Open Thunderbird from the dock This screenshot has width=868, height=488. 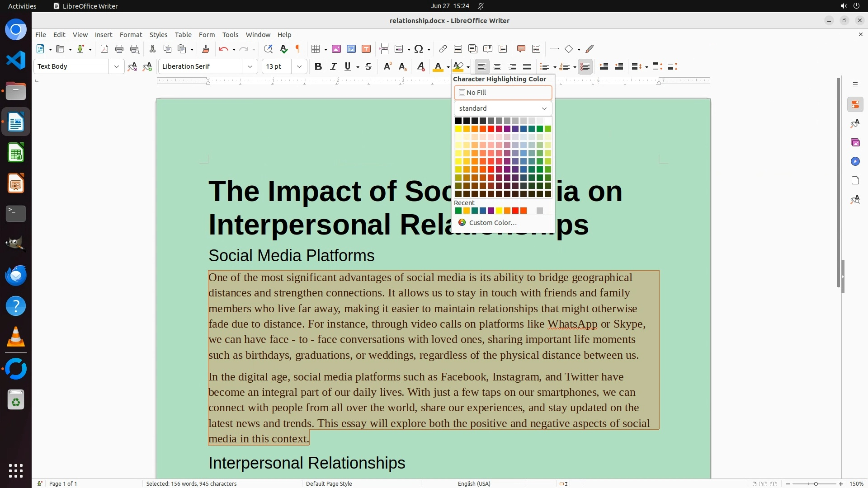(16, 275)
